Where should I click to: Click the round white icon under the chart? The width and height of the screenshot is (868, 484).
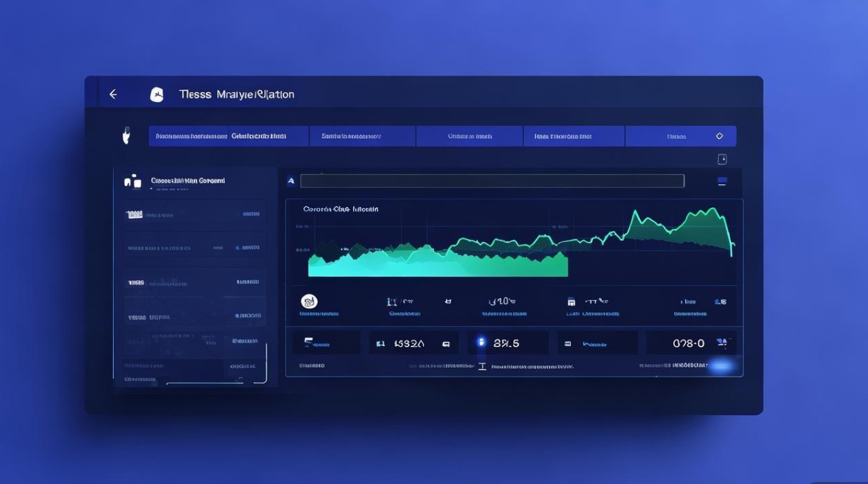tap(309, 301)
